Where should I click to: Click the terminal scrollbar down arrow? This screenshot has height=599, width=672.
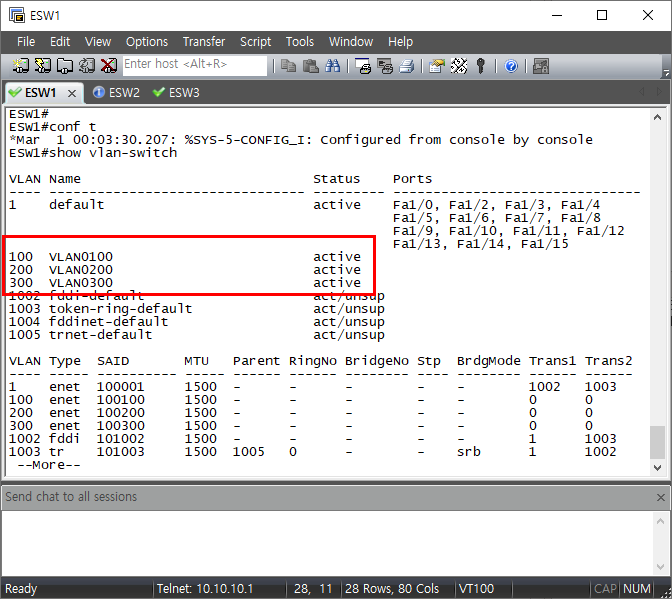[657, 467]
